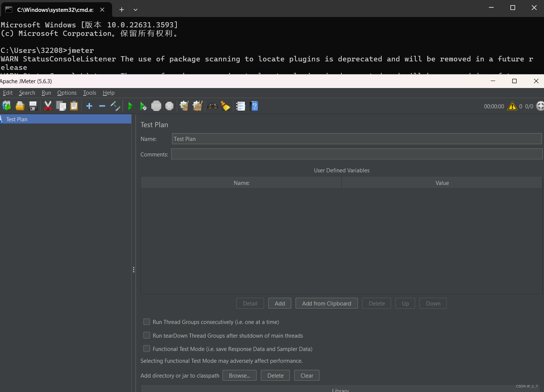Open the new tab dropdown arrow in cmd window

(135, 10)
